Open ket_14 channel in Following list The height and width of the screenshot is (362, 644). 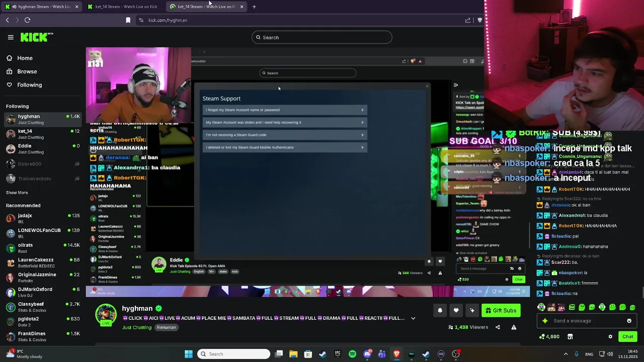coord(43,134)
